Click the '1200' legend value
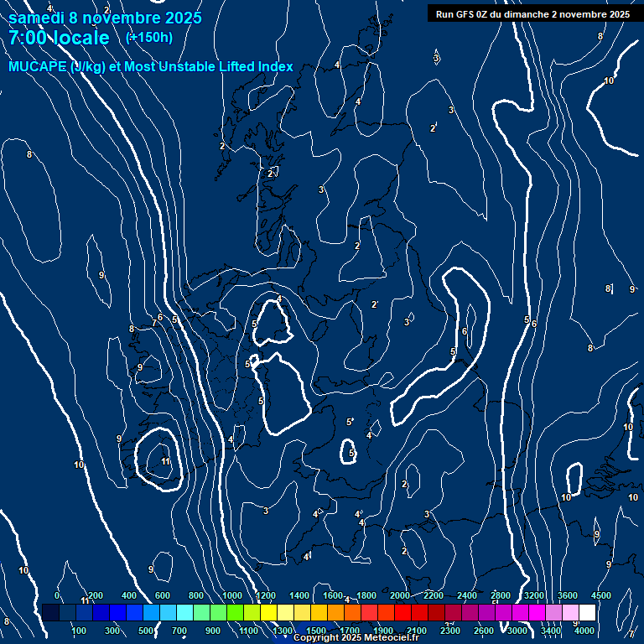Image resolution: width=644 pixels, height=644 pixels. [266, 595]
